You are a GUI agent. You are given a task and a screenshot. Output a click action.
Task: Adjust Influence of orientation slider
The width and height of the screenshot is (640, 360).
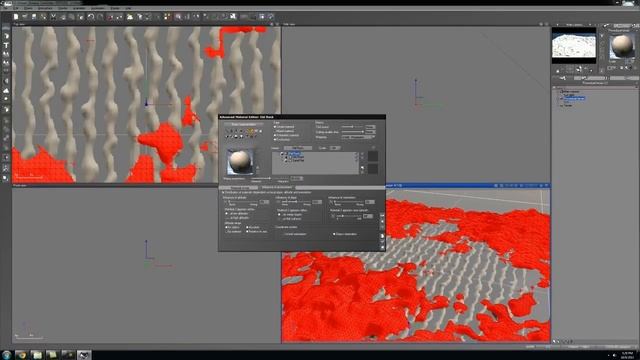pyautogui.click(x=349, y=202)
